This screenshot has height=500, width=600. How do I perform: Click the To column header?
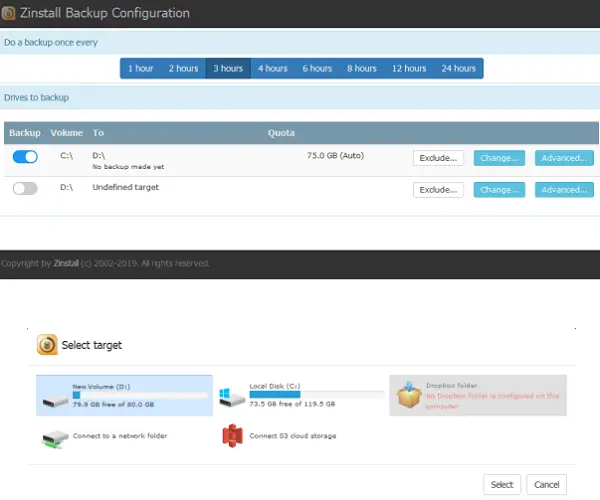click(x=98, y=133)
